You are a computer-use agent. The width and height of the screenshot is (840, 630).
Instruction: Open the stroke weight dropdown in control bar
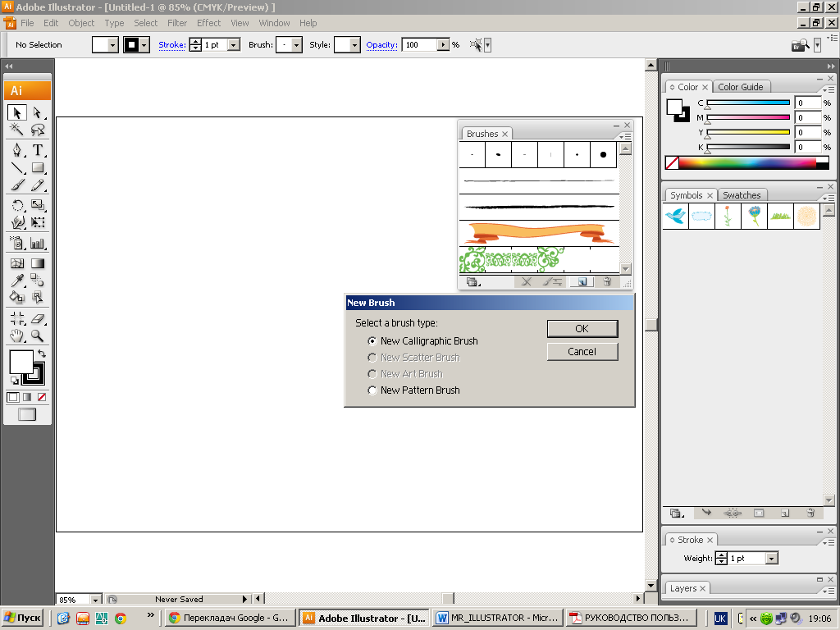coord(234,45)
